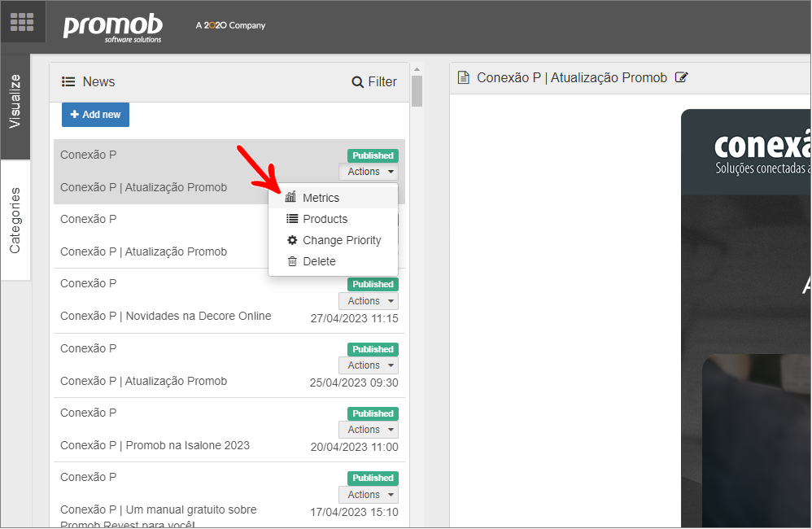
Task: Click the News list scrollbar thumb
Action: pyautogui.click(x=417, y=91)
